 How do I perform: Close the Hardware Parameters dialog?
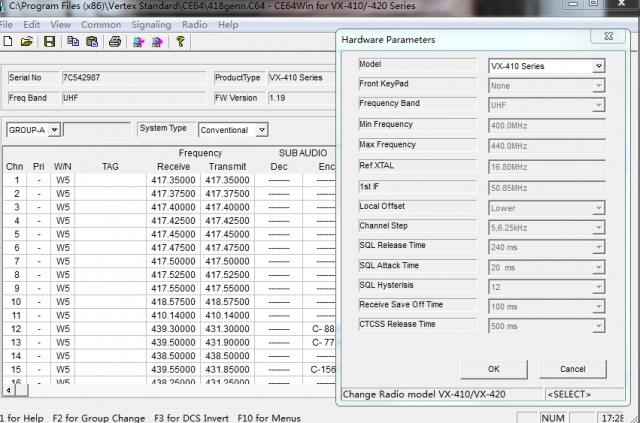pos(608,36)
